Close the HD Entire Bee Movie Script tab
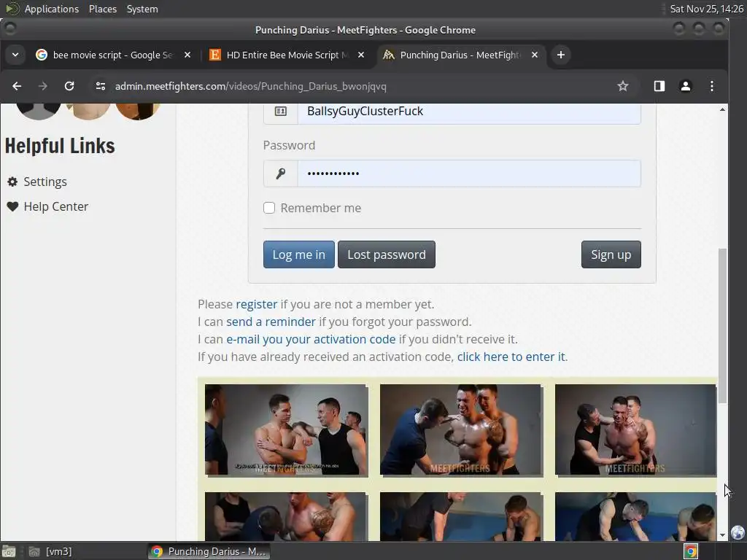 (361, 55)
